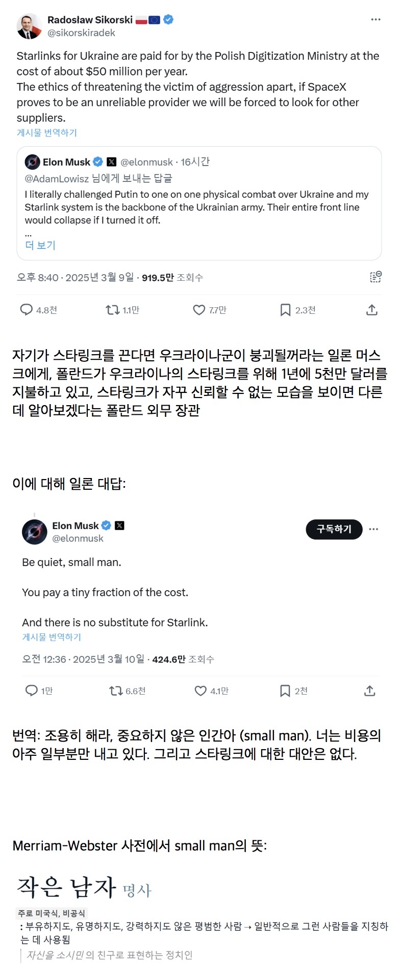
Task: Expand quoted tweet with 더 보기
Action: tap(40, 245)
